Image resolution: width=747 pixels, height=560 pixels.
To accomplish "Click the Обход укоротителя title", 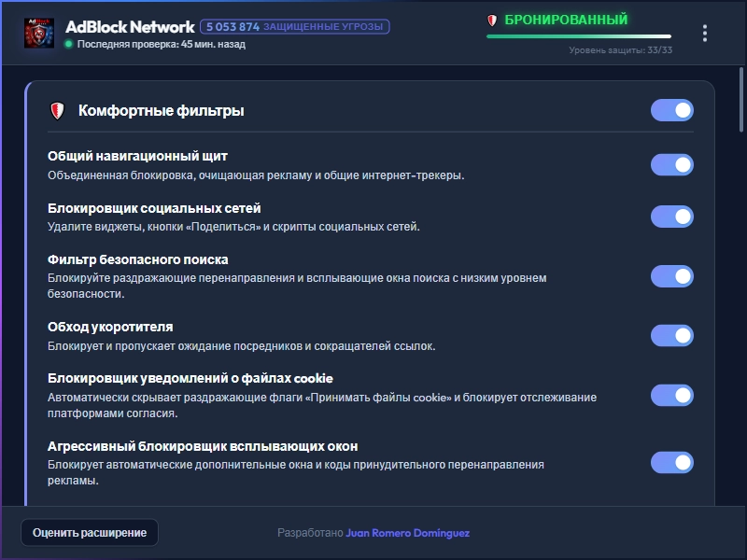I will pos(110,327).
